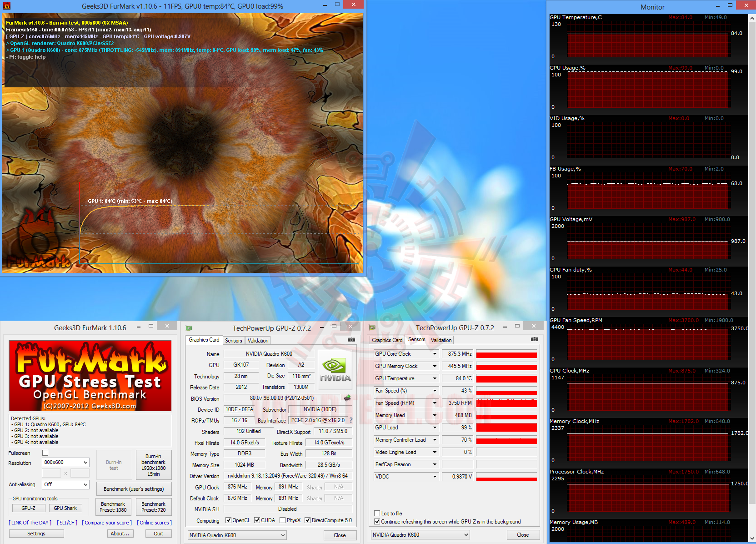Click the FurMark GPU Stress Test banner
This screenshot has height=544, width=756.
(90, 376)
